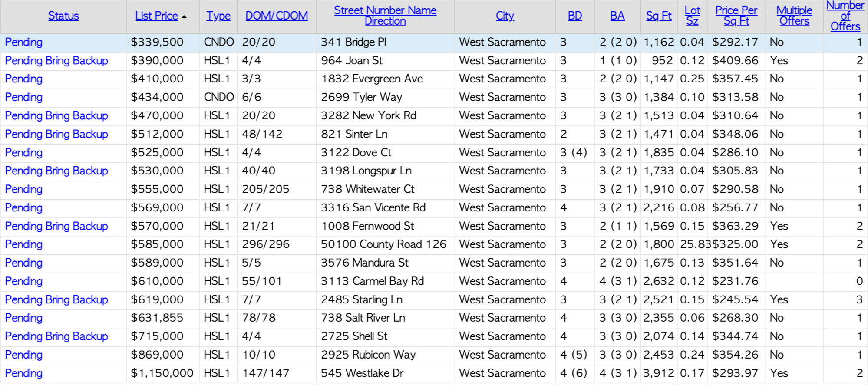Open Pending status for 738 Whitewater Ct
This screenshot has width=868, height=385.
24,189
